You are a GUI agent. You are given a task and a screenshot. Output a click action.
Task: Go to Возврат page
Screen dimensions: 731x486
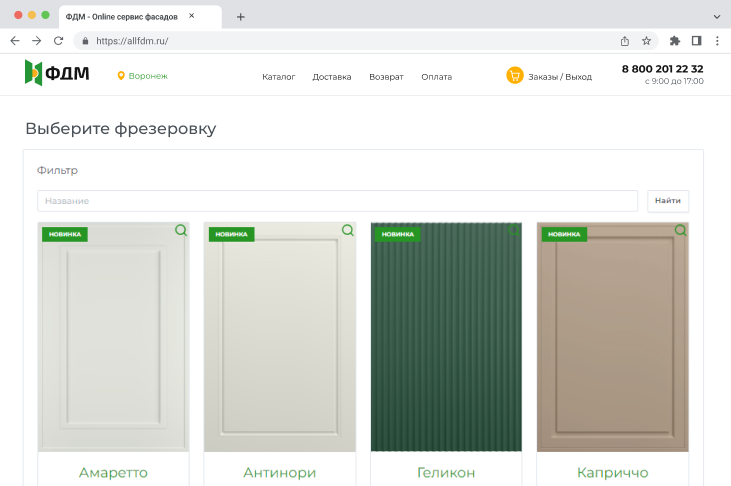[x=386, y=77]
